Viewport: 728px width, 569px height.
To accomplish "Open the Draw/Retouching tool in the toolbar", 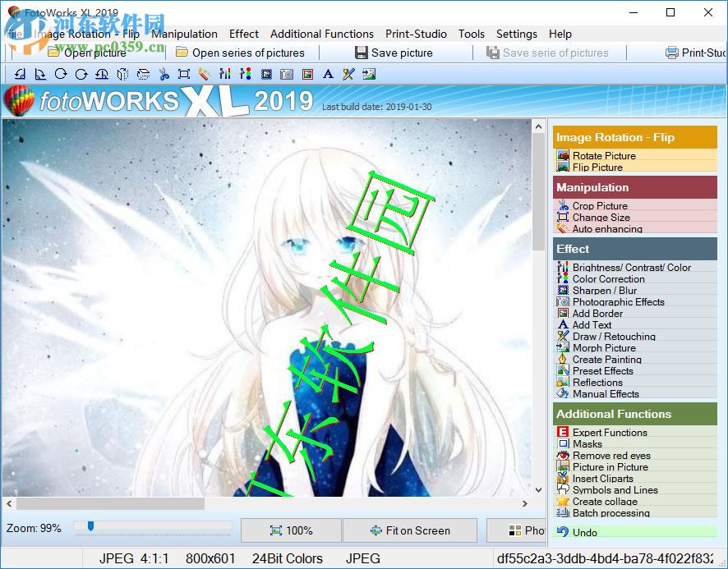I will click(x=348, y=74).
